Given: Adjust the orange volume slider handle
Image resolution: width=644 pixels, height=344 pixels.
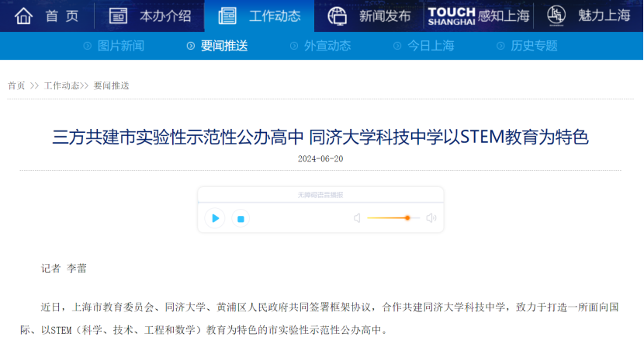Looking at the screenshot, I should coord(407,218).
